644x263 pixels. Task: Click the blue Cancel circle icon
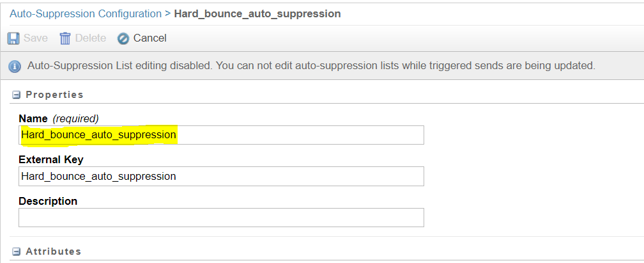coord(123,38)
